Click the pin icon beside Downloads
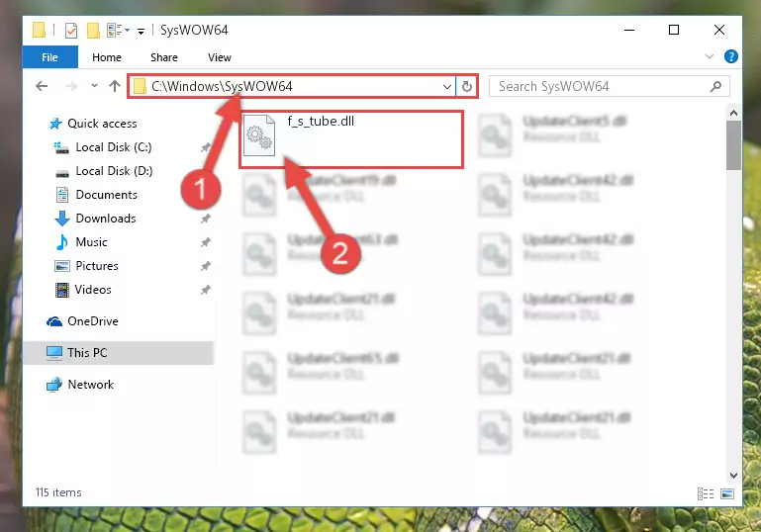The image size is (761, 532). (x=206, y=219)
